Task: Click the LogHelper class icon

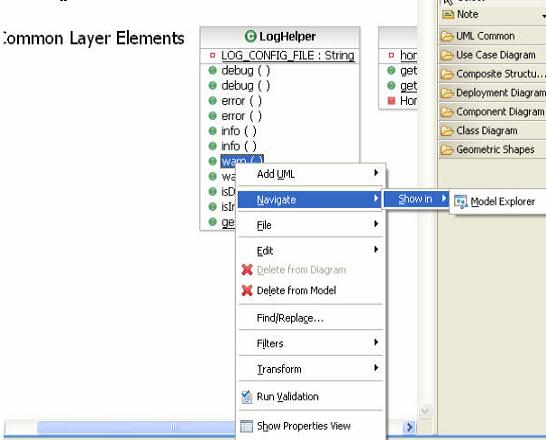Action: (x=250, y=36)
